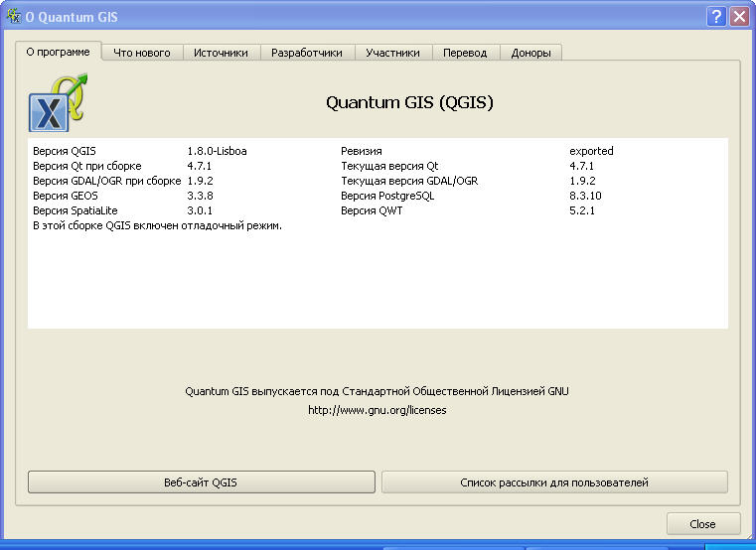Select the SpatiaLite value 3.0.1
The height and width of the screenshot is (550, 756).
pos(200,210)
